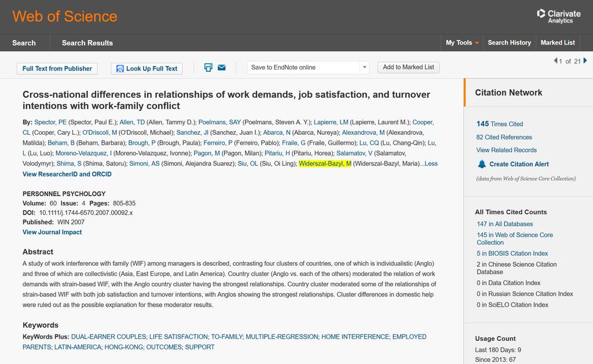Open keyword TO-FAMILY
The image size is (593, 364).
tap(226, 337)
